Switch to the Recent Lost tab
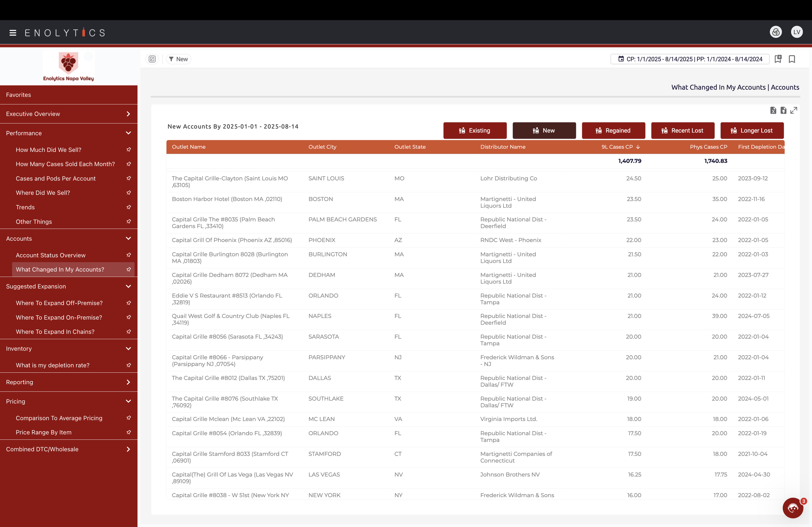This screenshot has height=527, width=812. point(682,130)
